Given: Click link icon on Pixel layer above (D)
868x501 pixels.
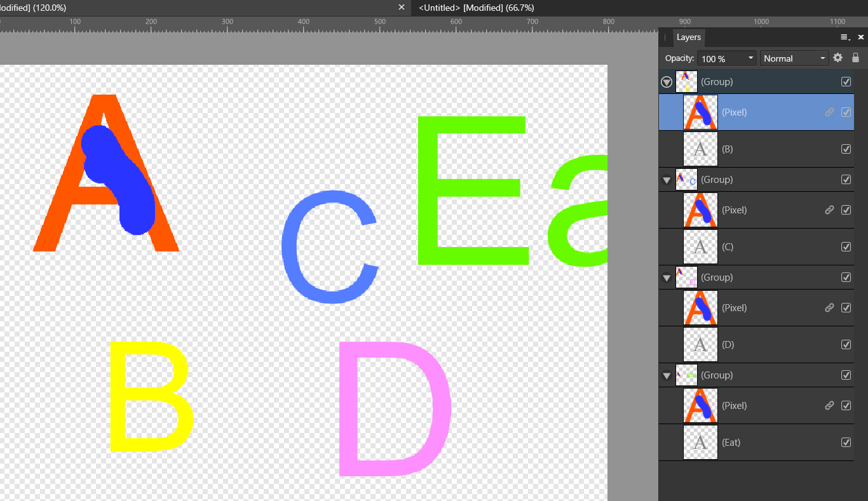Looking at the screenshot, I should 829,308.
